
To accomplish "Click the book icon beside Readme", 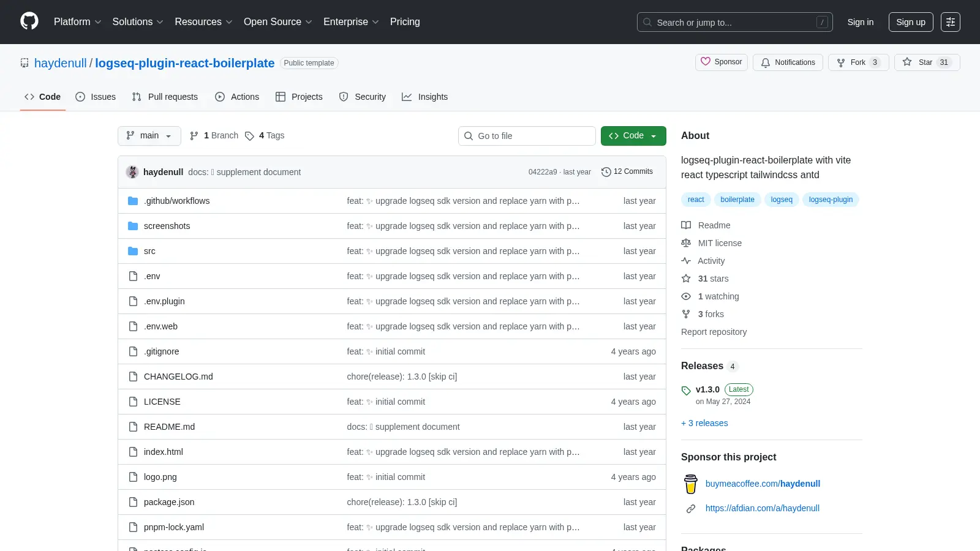I will point(686,225).
